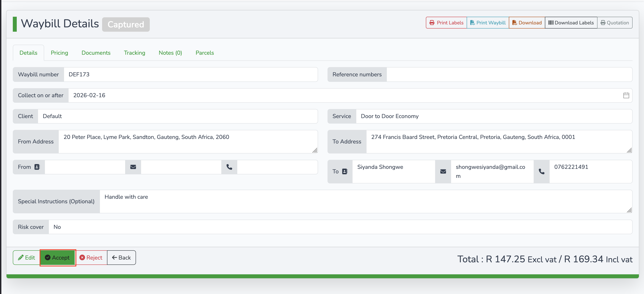Click the From contact book icon

(37, 167)
